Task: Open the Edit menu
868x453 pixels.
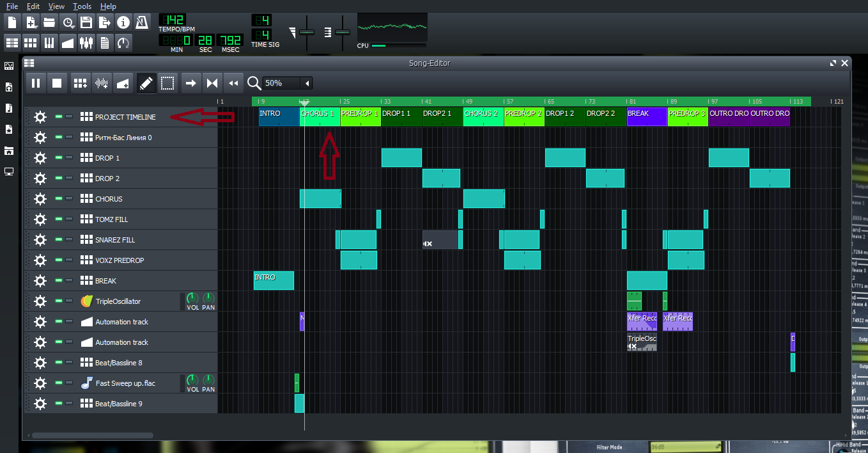Action: click(x=33, y=6)
